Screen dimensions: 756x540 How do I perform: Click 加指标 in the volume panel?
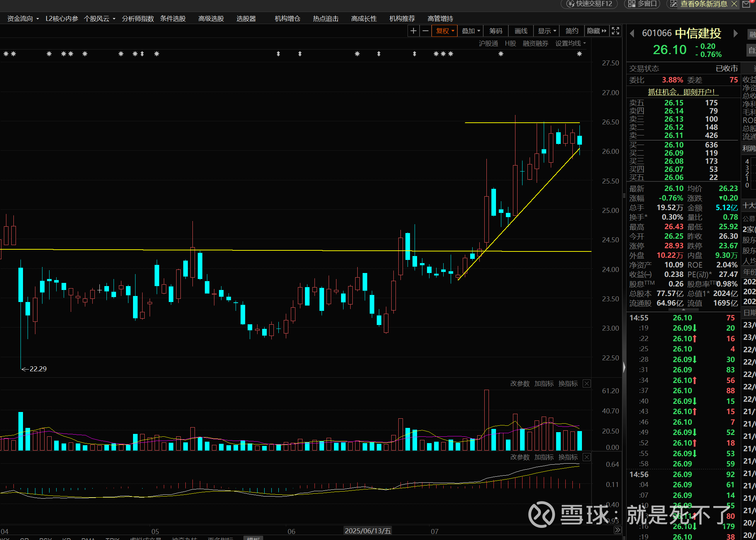tap(544, 384)
